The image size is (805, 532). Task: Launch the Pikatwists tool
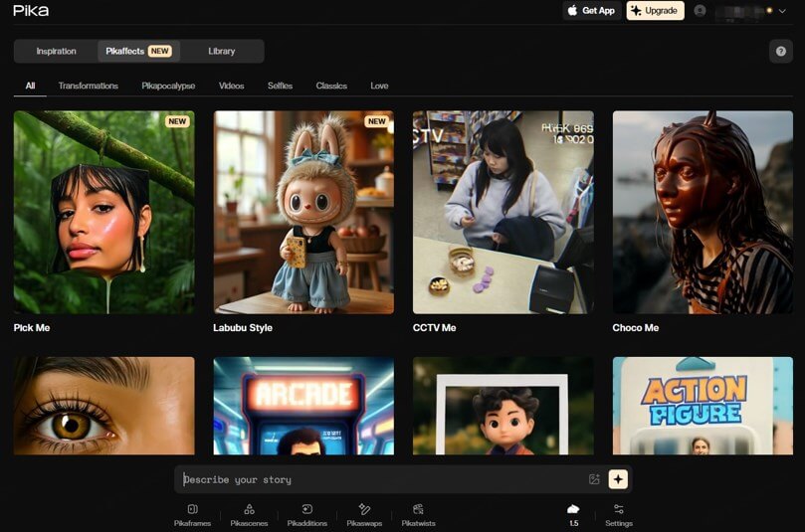click(x=419, y=514)
